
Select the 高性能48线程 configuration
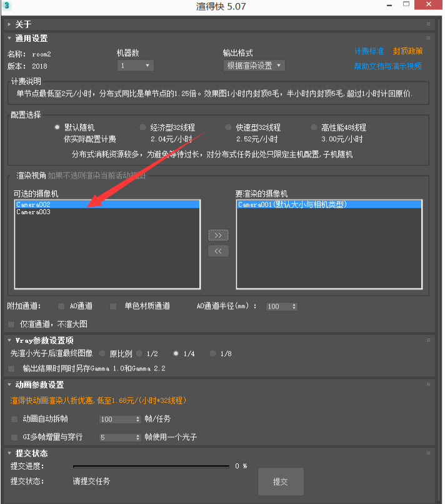315,127
